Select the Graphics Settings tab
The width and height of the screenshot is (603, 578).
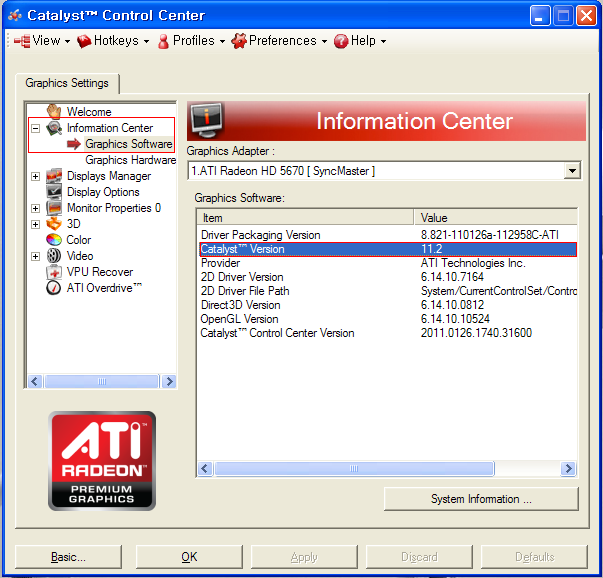[x=67, y=83]
